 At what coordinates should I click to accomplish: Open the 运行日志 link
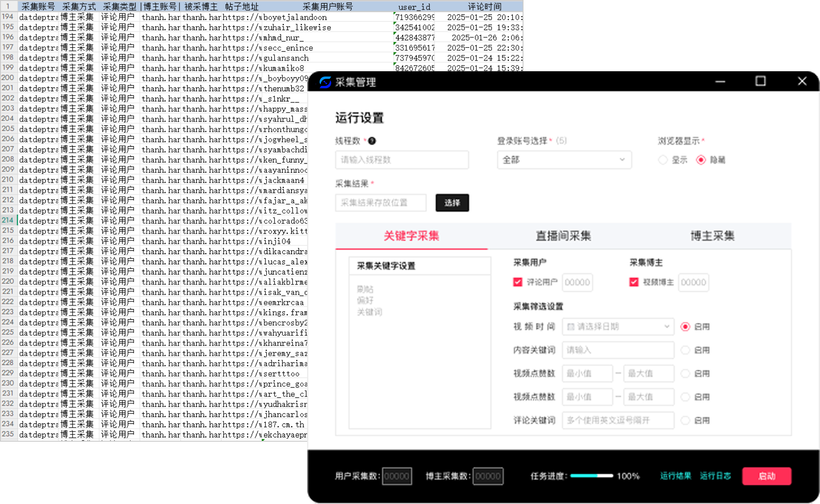click(715, 476)
